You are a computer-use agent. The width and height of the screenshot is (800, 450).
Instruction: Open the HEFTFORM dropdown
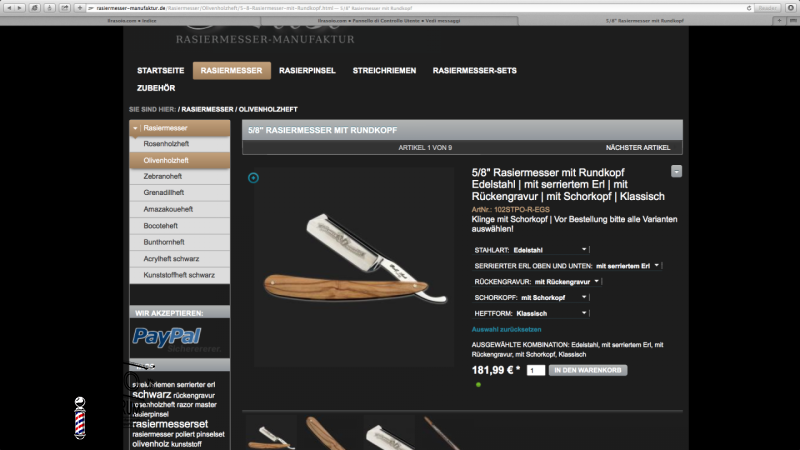(x=552, y=313)
